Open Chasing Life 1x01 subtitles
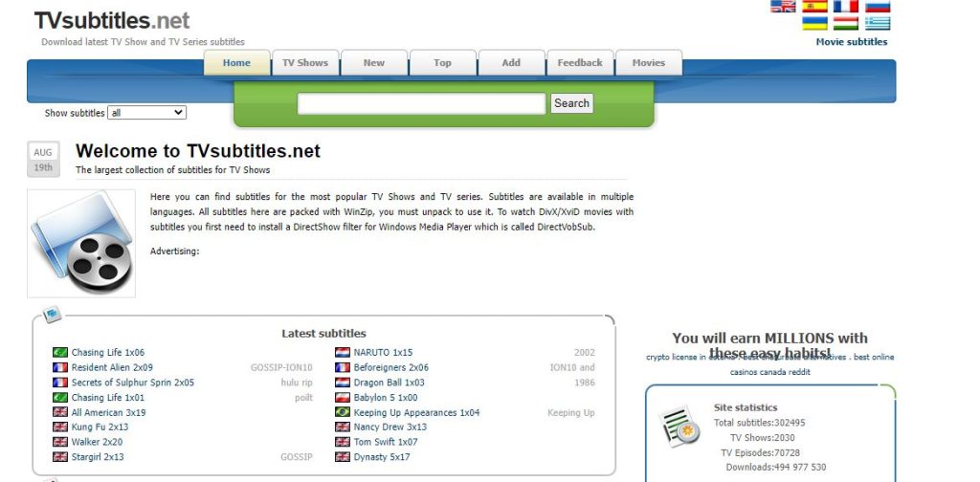This screenshot has height=482, width=980. (107, 397)
